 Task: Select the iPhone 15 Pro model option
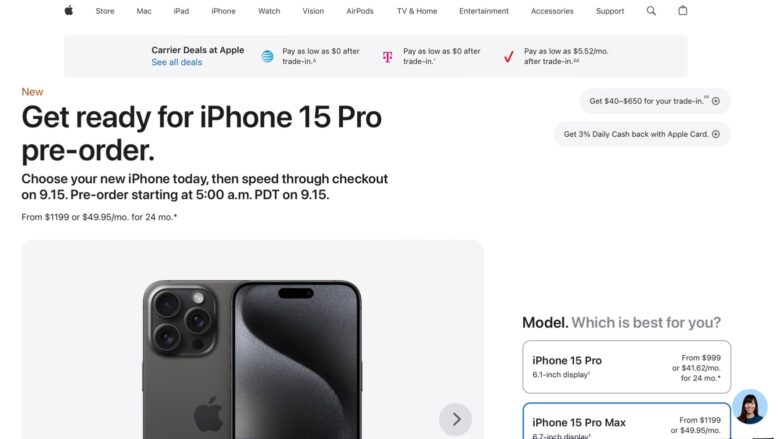pos(626,367)
